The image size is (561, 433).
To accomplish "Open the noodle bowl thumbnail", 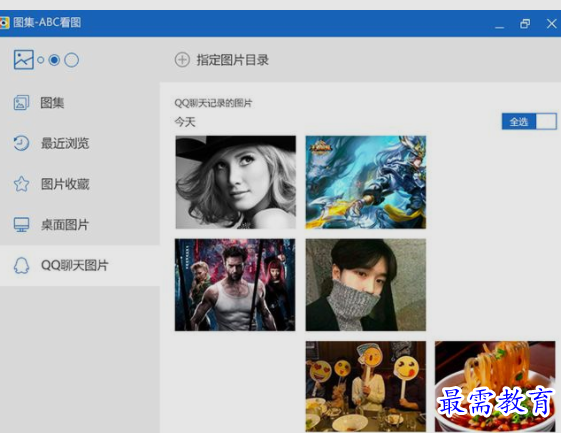I will 495,386.
